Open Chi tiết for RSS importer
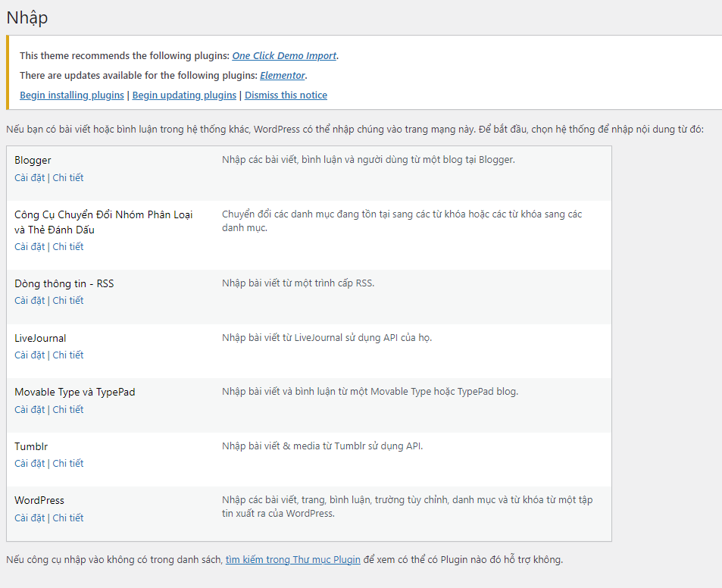Viewport: 722px width, 588px height. (x=68, y=301)
